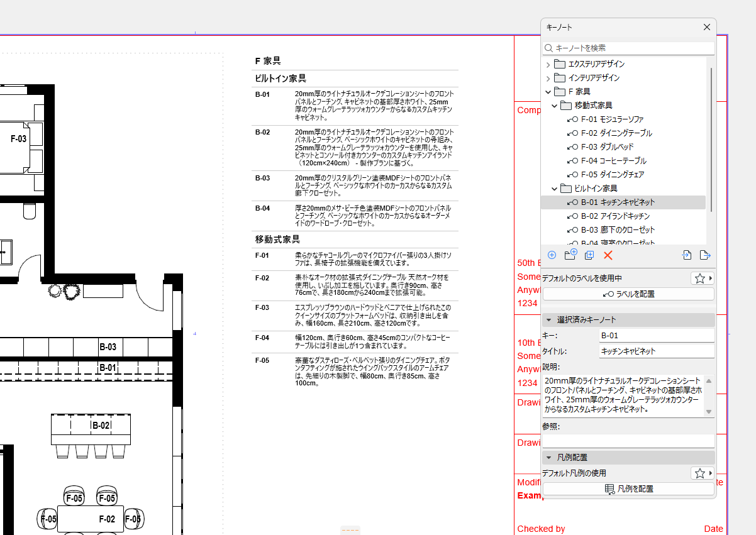This screenshot has height=535, width=756.
Task: Click B-01 legend entry on layout
Action: 355,106
